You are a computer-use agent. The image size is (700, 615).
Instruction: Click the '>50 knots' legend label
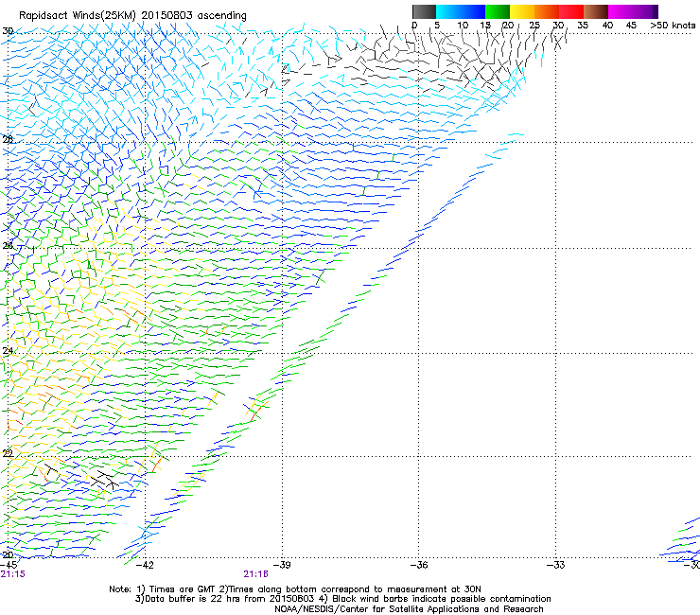(674, 26)
